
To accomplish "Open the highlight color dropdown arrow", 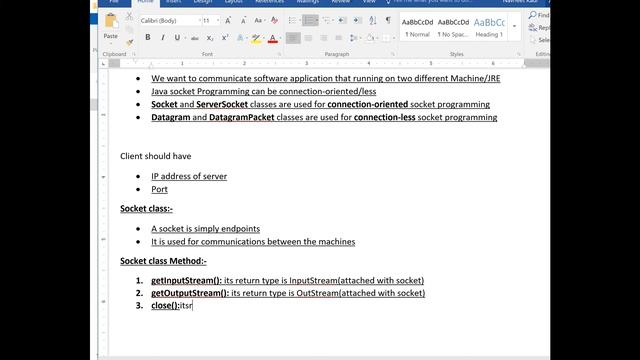I will click(264, 38).
